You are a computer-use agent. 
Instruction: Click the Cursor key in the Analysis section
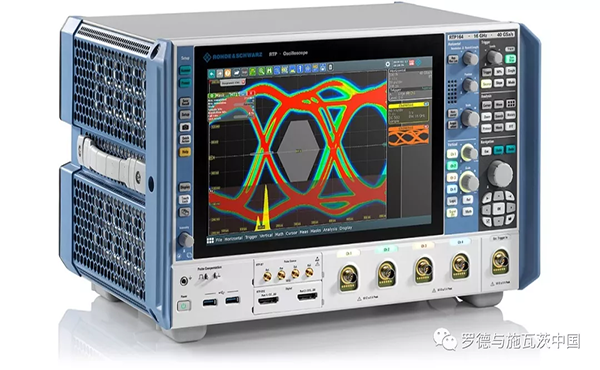486,105
